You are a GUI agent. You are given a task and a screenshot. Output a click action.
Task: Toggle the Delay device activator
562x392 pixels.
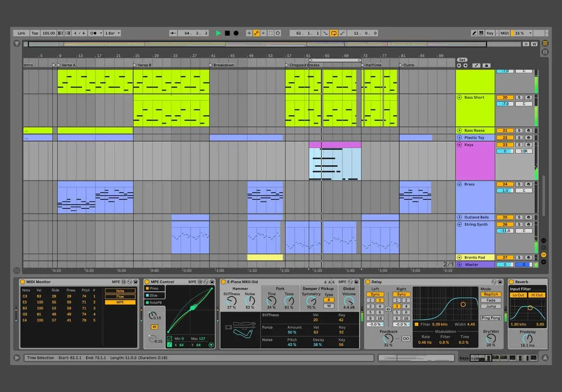[368, 282]
